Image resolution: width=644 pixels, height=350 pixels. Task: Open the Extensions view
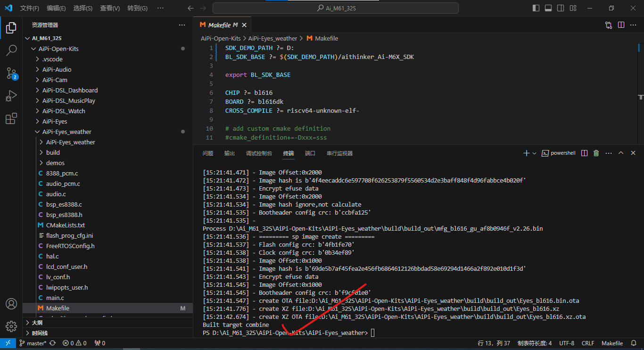pos(11,118)
